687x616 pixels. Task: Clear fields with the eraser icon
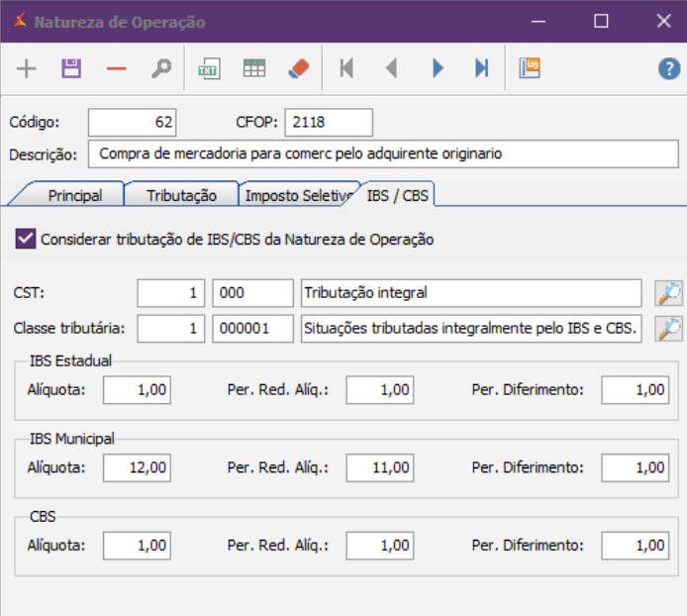point(298,68)
